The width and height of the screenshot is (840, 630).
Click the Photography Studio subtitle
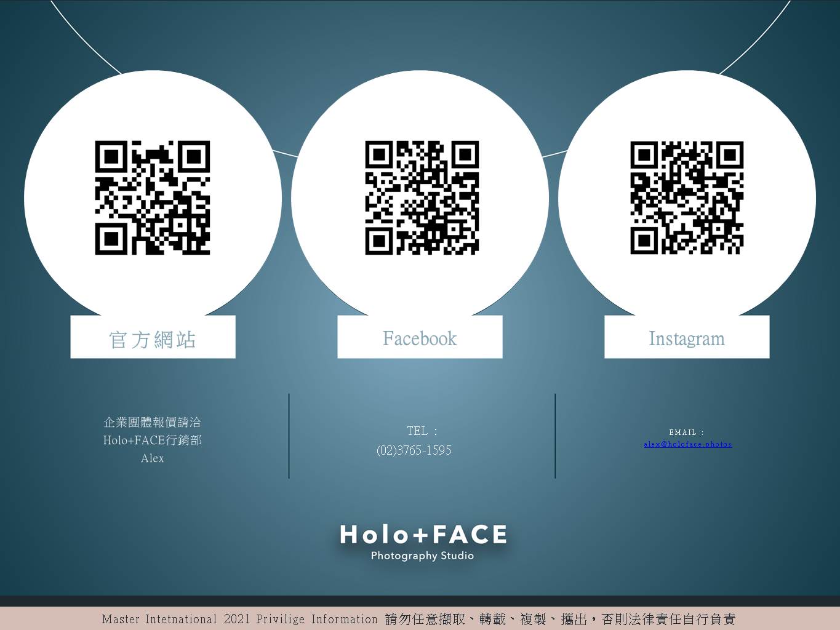pos(422,556)
